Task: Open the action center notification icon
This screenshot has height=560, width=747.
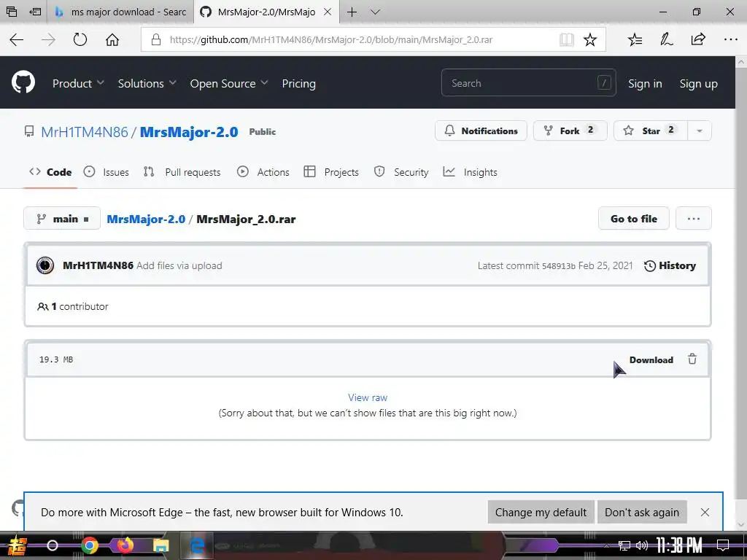Action: (723, 545)
